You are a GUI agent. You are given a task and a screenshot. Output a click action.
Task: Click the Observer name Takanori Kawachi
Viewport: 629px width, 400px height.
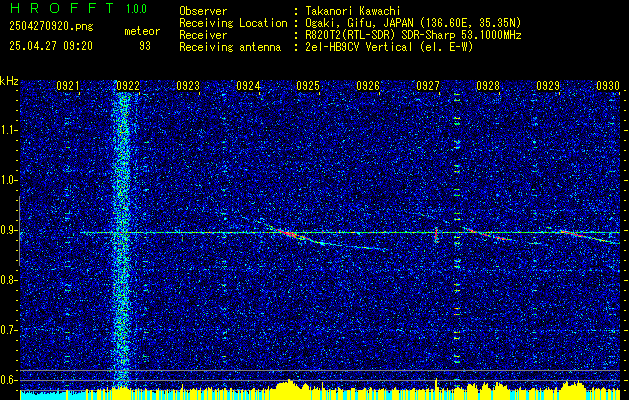[x=353, y=11]
